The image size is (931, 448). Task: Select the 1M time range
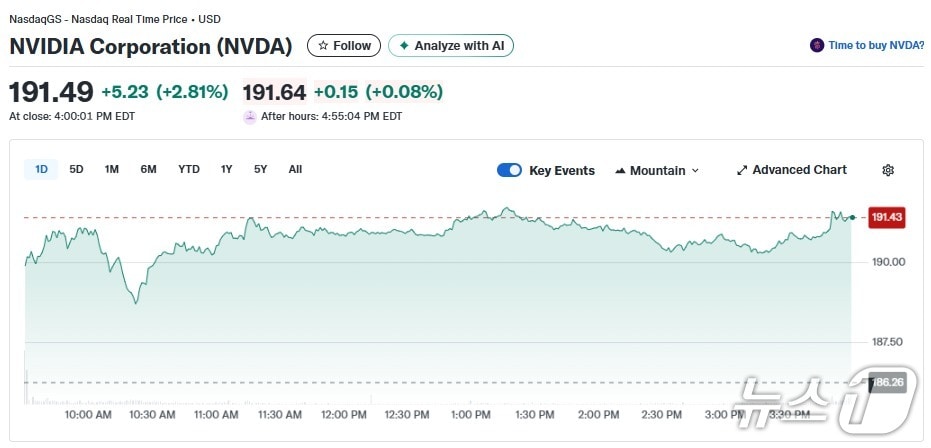(x=112, y=170)
